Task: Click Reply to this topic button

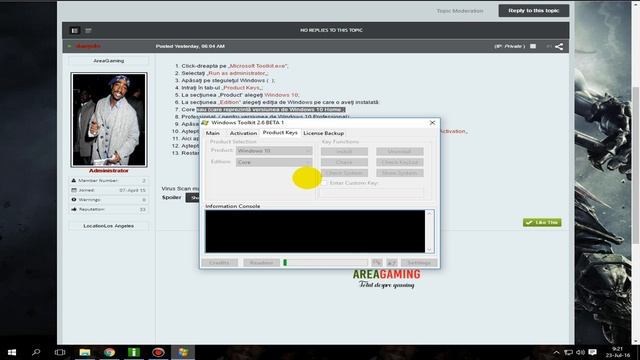Action: click(x=533, y=11)
